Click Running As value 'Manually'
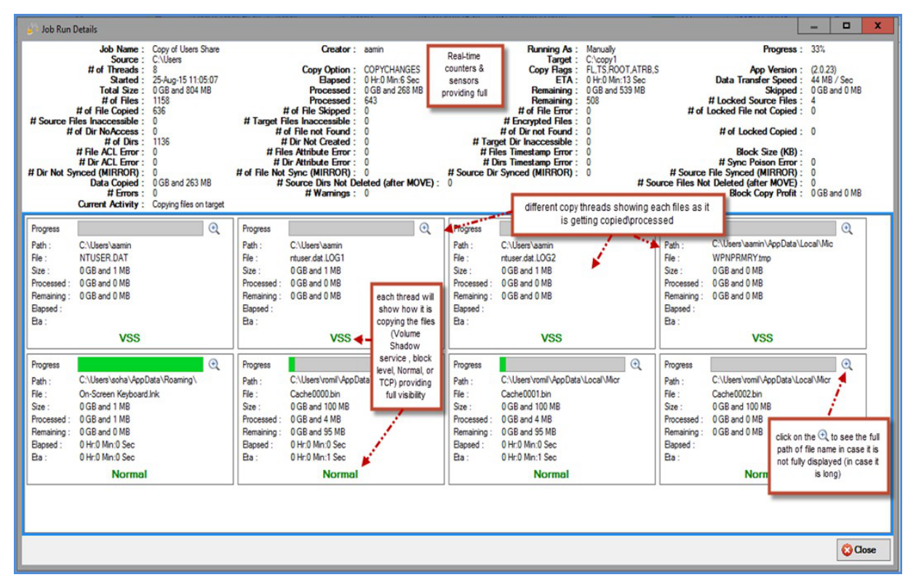Image resolution: width=916 pixels, height=588 pixels. [x=601, y=49]
